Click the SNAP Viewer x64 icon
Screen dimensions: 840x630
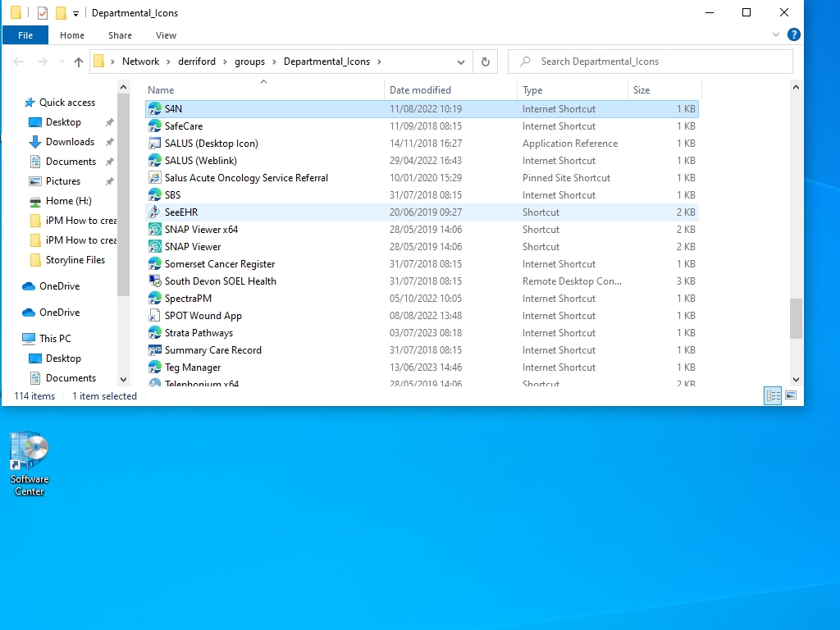(155, 230)
